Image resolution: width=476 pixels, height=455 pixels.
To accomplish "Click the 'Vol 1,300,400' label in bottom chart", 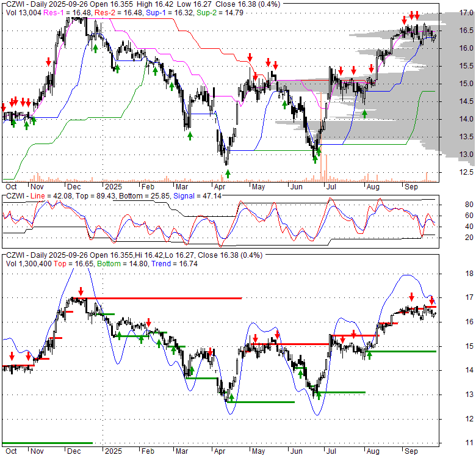I will (x=29, y=264).
